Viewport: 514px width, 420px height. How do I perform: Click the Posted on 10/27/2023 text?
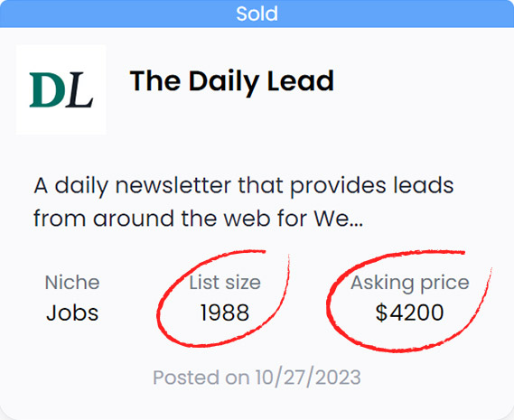point(257,378)
